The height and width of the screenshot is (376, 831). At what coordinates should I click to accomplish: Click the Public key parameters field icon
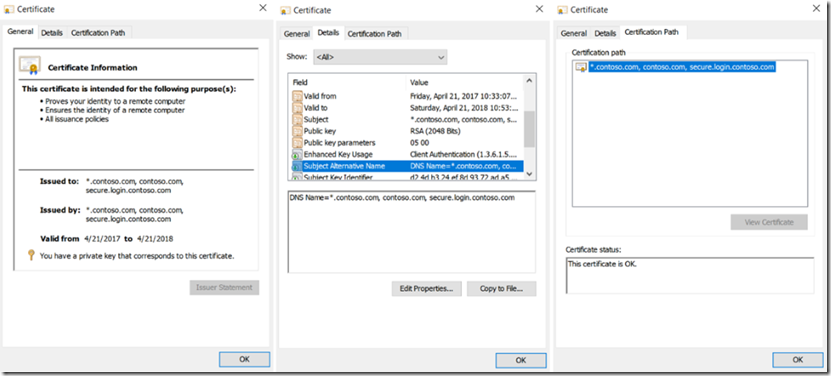tap(297, 143)
